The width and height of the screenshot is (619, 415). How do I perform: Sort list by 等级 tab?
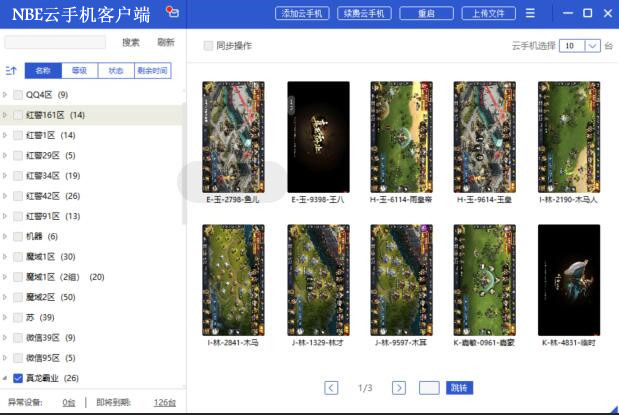pyautogui.click(x=79, y=71)
